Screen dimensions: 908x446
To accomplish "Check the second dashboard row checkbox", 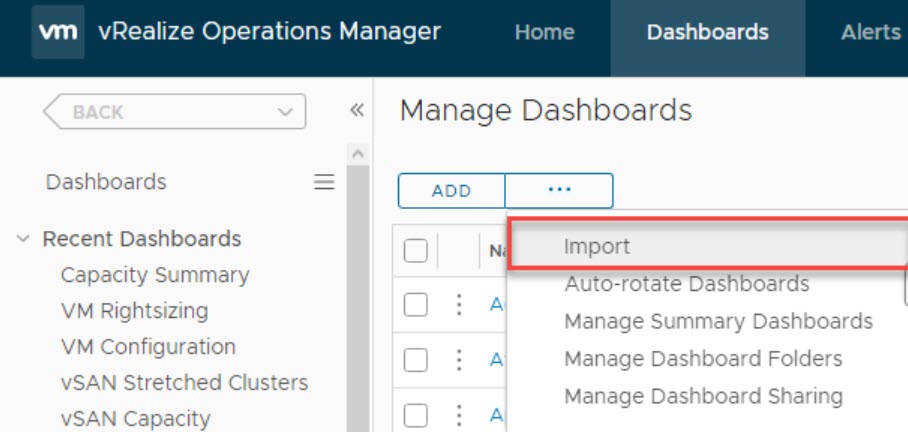I will [415, 358].
